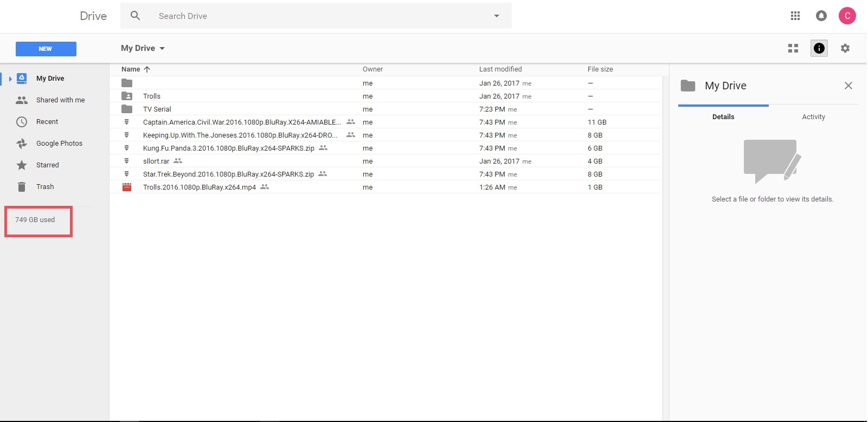Open Shared with me section

(61, 100)
